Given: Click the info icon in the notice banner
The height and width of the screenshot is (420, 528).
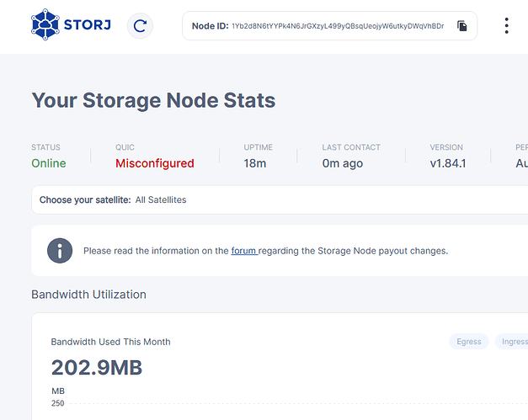Looking at the screenshot, I should pyautogui.click(x=59, y=250).
